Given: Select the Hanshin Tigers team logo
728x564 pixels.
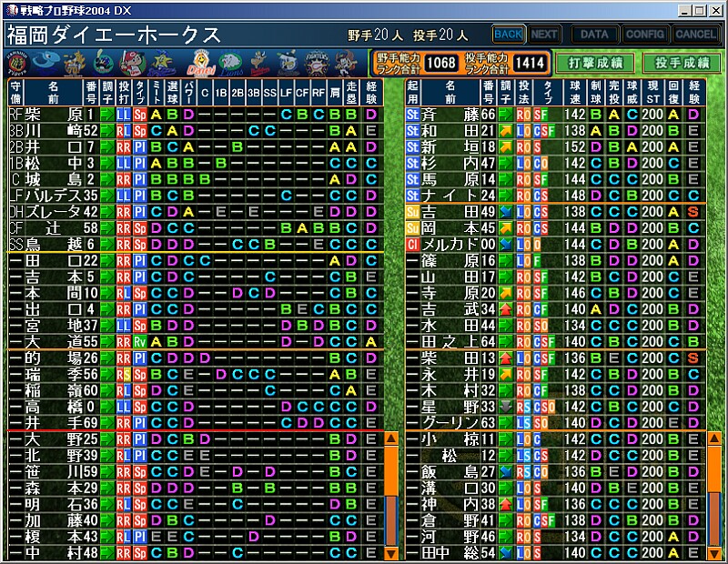Looking at the screenshot, I should [x=18, y=64].
